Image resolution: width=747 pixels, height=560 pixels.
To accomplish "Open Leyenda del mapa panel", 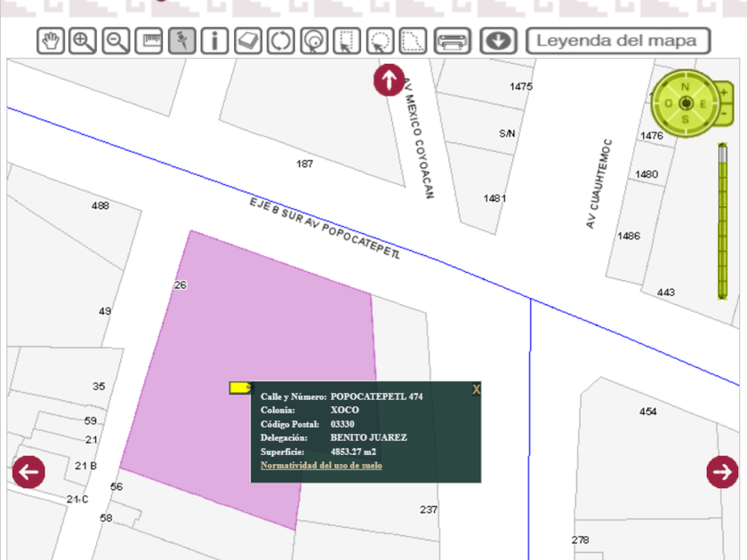I will (618, 41).
